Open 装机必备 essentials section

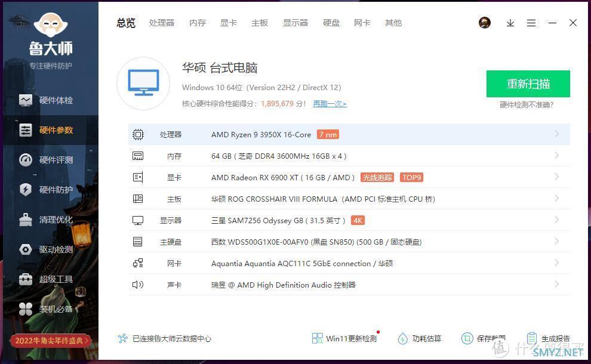pyautogui.click(x=45, y=309)
